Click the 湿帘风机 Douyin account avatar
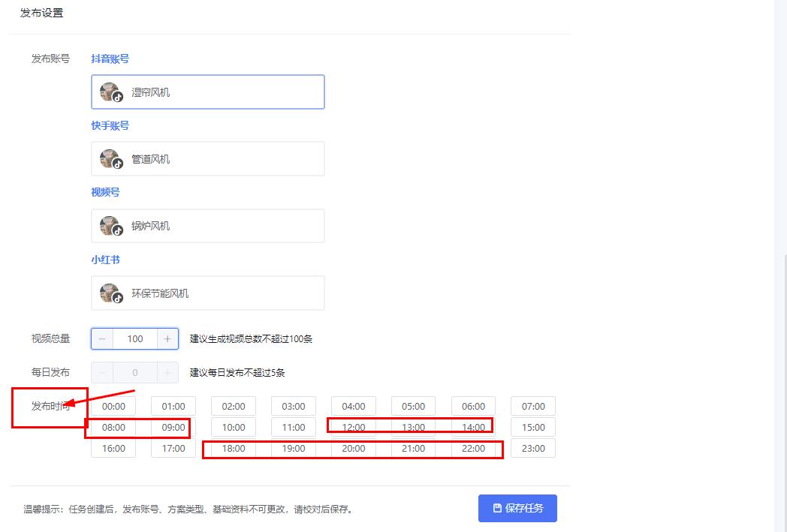787x532 pixels. pyautogui.click(x=110, y=92)
